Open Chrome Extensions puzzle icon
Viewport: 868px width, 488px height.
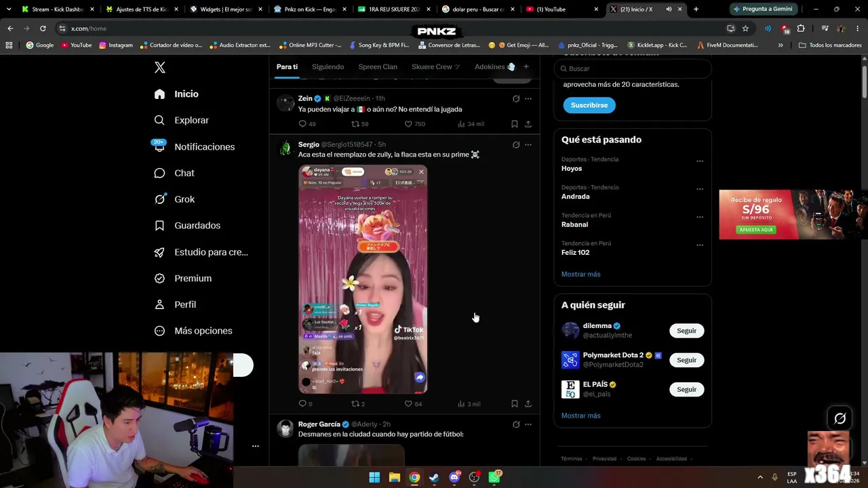[x=801, y=28]
